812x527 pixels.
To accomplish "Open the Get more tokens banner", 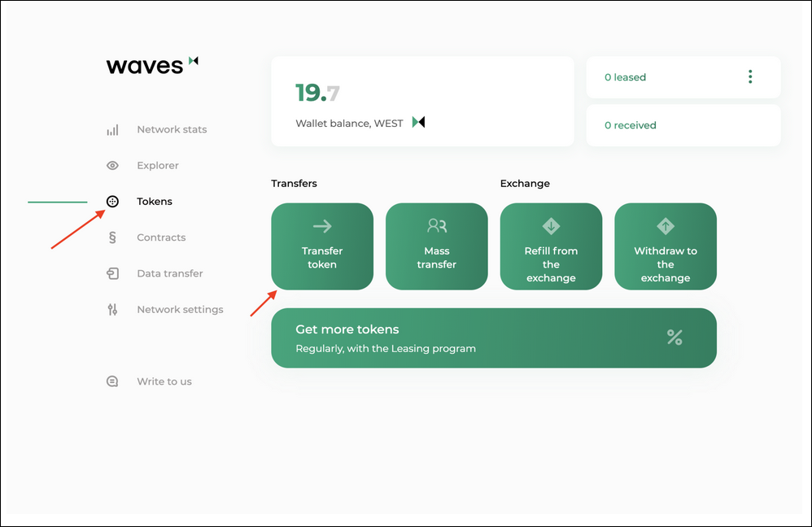I will pyautogui.click(x=493, y=338).
